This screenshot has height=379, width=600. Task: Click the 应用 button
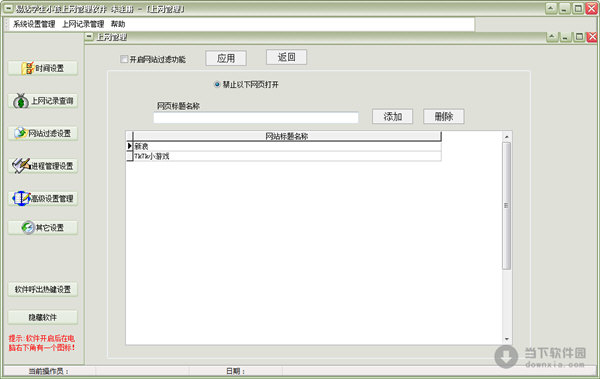coord(226,58)
